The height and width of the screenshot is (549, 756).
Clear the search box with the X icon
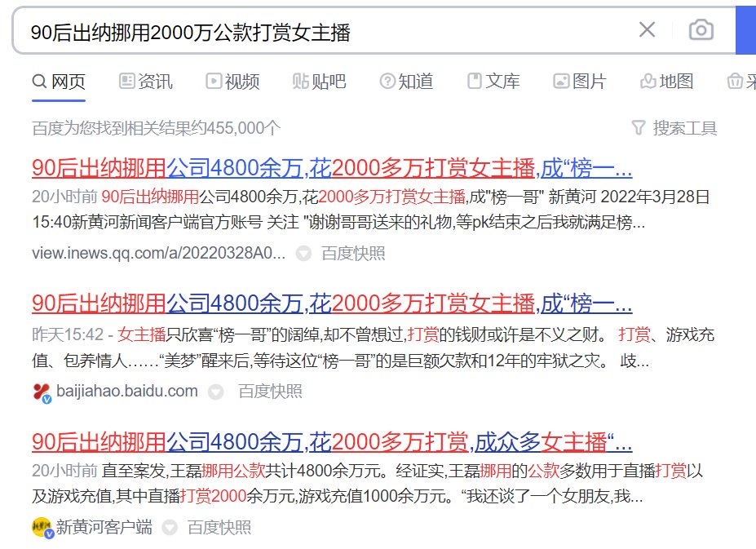[647, 30]
